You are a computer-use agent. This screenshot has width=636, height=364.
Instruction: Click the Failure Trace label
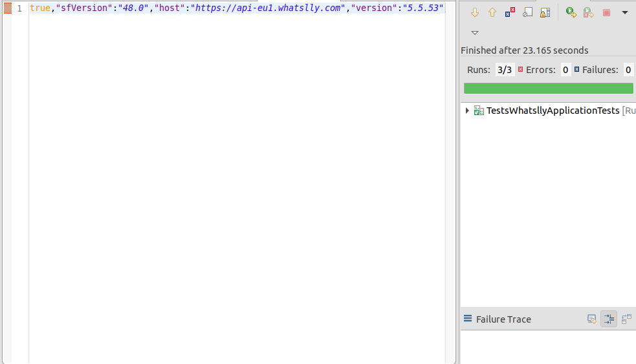pos(503,319)
